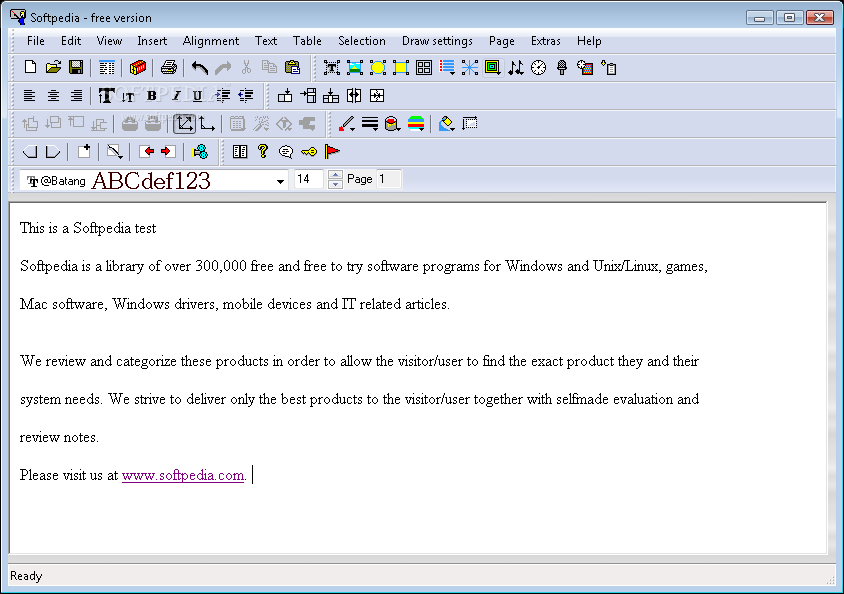The height and width of the screenshot is (594, 844).
Task: Decrease indent with the blue left arrow
Action: pyautogui.click(x=245, y=96)
